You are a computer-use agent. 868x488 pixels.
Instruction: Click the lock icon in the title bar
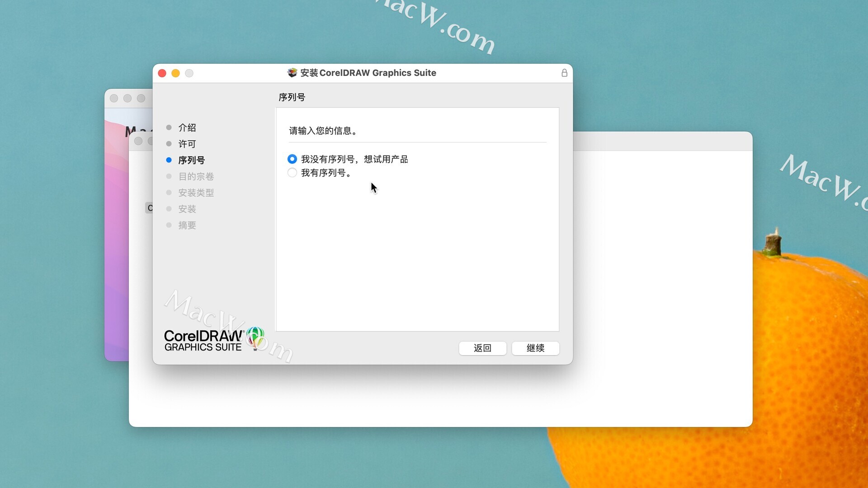tap(564, 73)
